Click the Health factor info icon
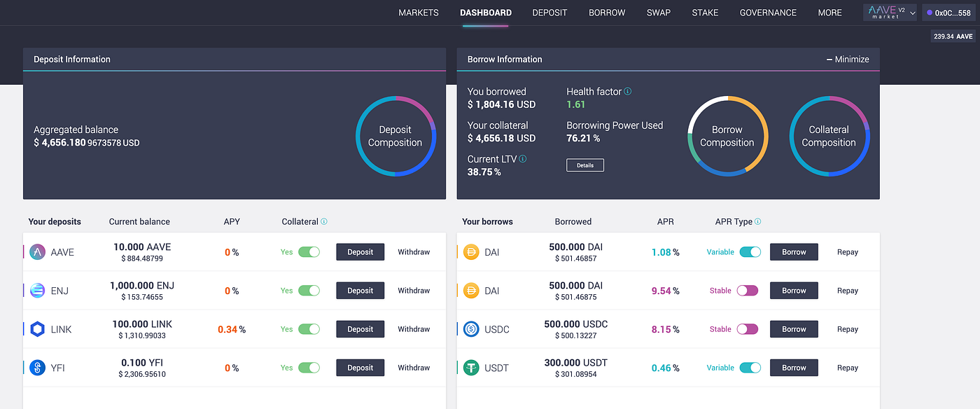This screenshot has height=409, width=980. click(x=628, y=90)
